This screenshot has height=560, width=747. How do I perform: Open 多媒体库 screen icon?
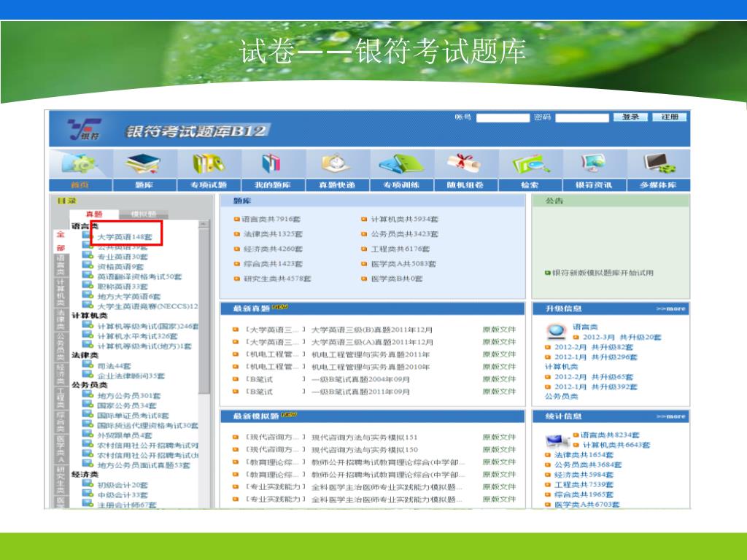659,164
